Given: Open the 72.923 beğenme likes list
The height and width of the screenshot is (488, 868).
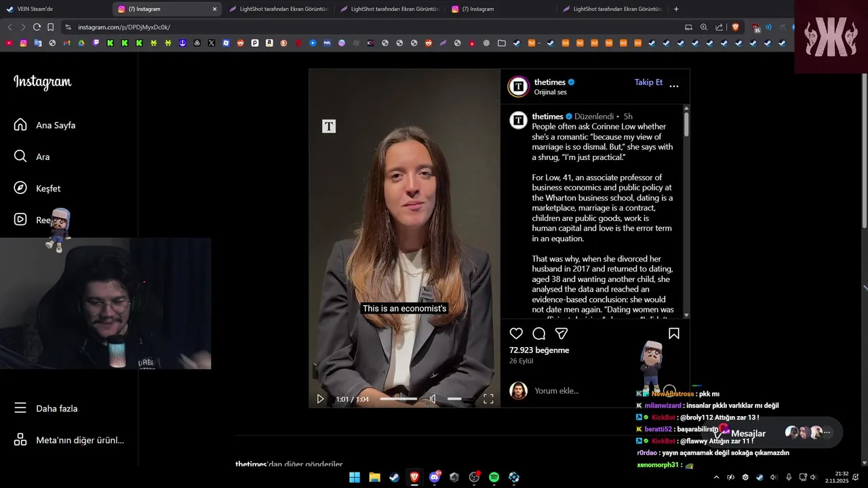Looking at the screenshot, I should coord(539,350).
